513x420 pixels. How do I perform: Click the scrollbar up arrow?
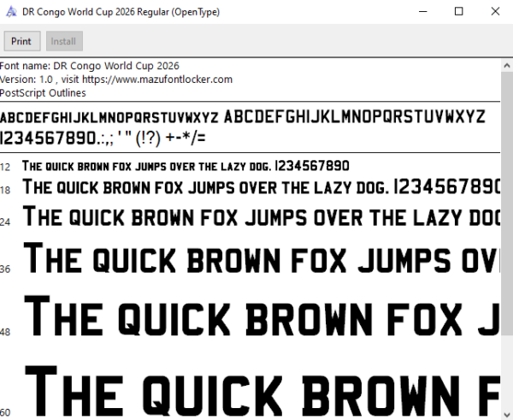click(507, 66)
